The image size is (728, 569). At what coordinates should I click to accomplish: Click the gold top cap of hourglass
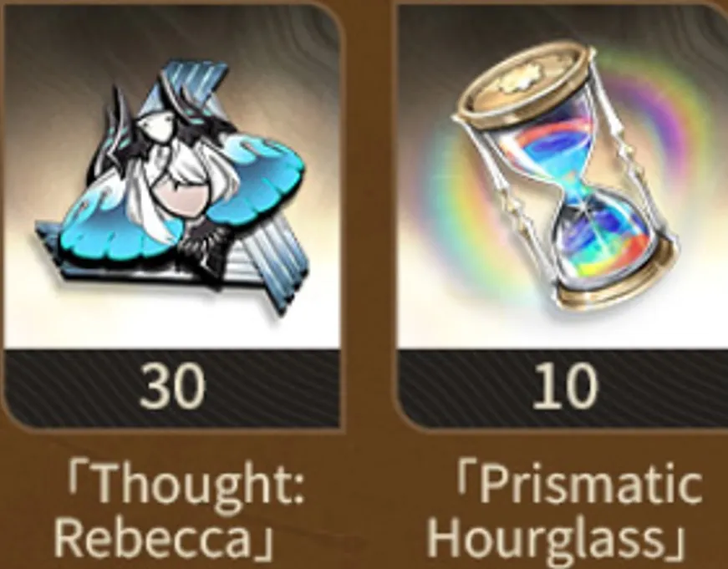pyautogui.click(x=525, y=86)
